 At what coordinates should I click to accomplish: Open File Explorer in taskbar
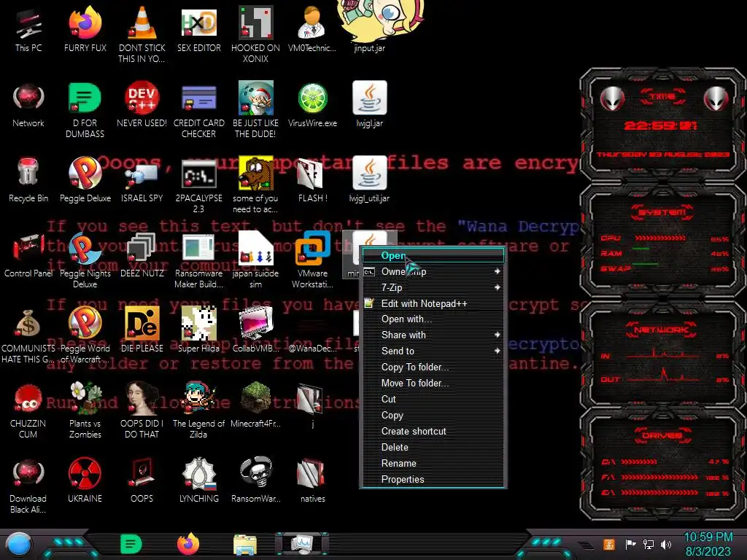pos(245,545)
